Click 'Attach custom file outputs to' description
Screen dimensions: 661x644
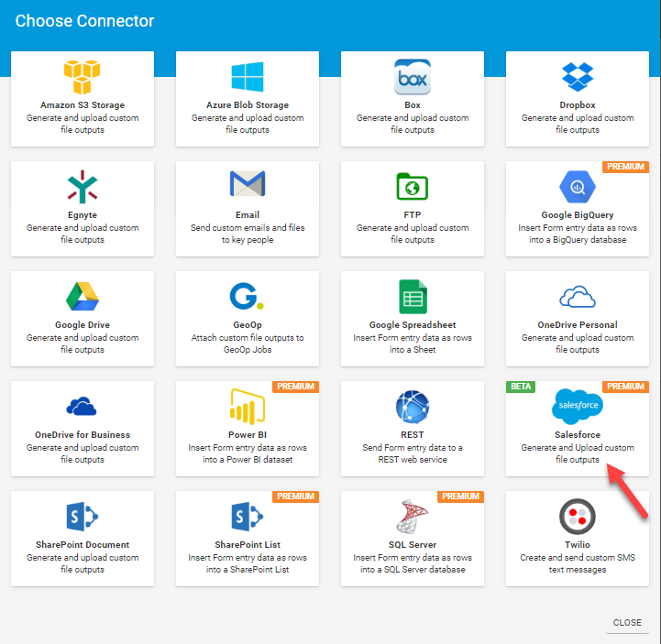coord(248,337)
